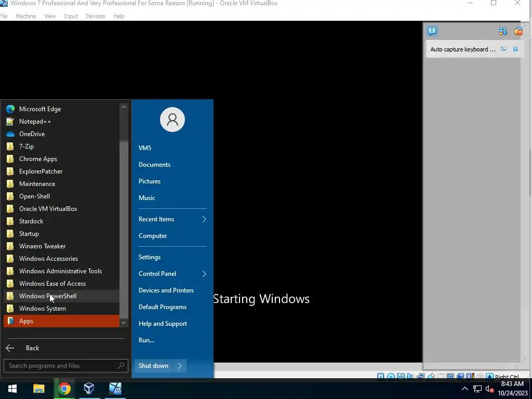The width and height of the screenshot is (532, 399).
Task: Open the Run... dialog
Action: [172, 340]
